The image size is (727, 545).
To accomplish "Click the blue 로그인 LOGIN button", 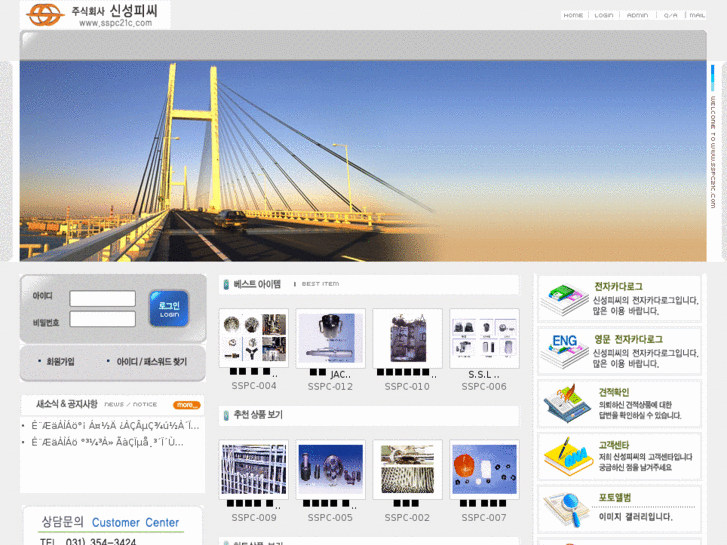I will click(x=169, y=308).
